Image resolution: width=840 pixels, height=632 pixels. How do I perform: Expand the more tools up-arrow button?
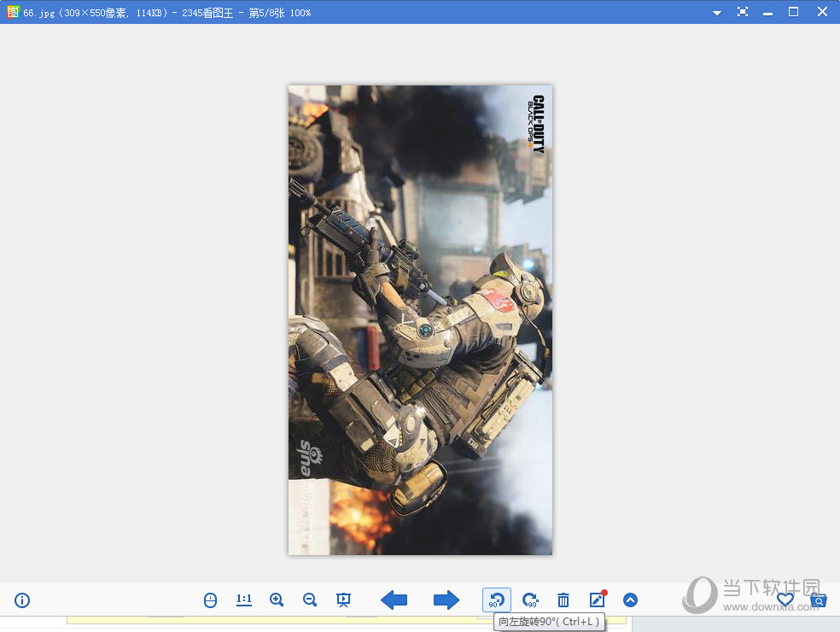[x=630, y=600]
